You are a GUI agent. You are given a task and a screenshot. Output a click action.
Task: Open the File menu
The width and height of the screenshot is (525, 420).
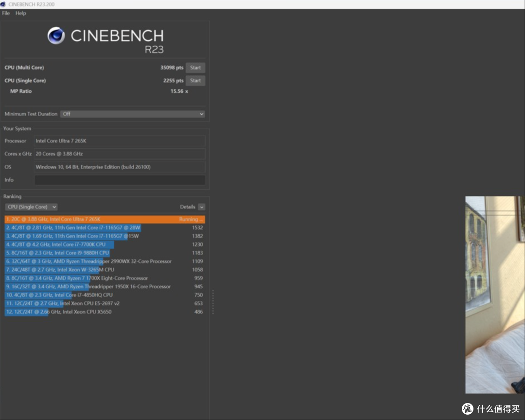tap(6, 13)
